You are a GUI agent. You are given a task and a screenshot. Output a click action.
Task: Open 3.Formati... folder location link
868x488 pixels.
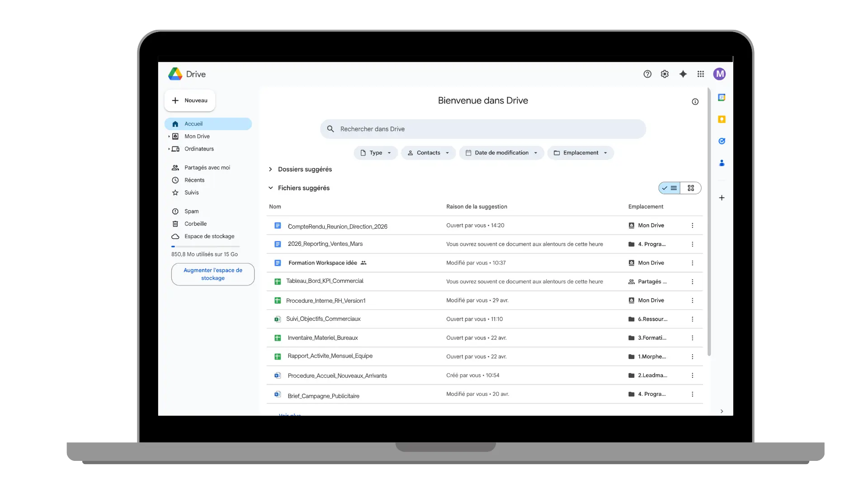pyautogui.click(x=647, y=338)
